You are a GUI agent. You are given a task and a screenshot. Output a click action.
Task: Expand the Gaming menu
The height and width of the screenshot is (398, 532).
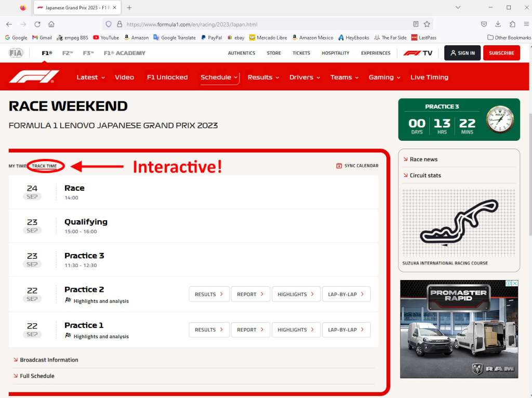(384, 77)
